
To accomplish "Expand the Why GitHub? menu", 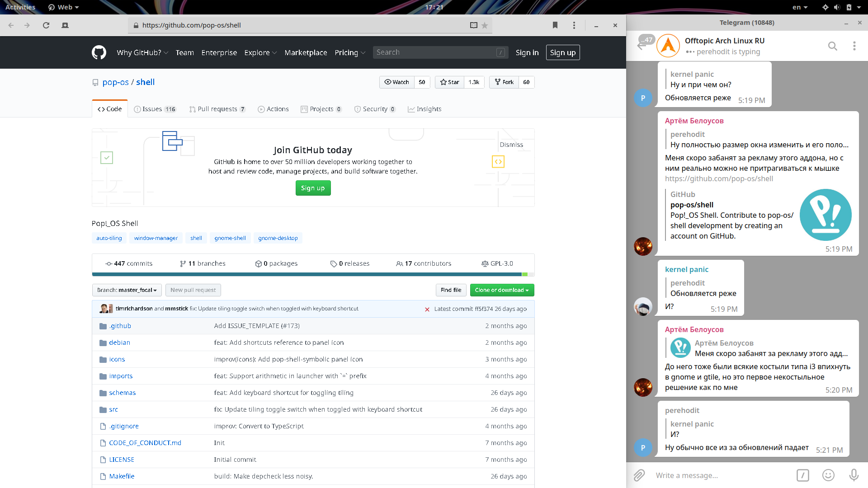I will (x=142, y=52).
